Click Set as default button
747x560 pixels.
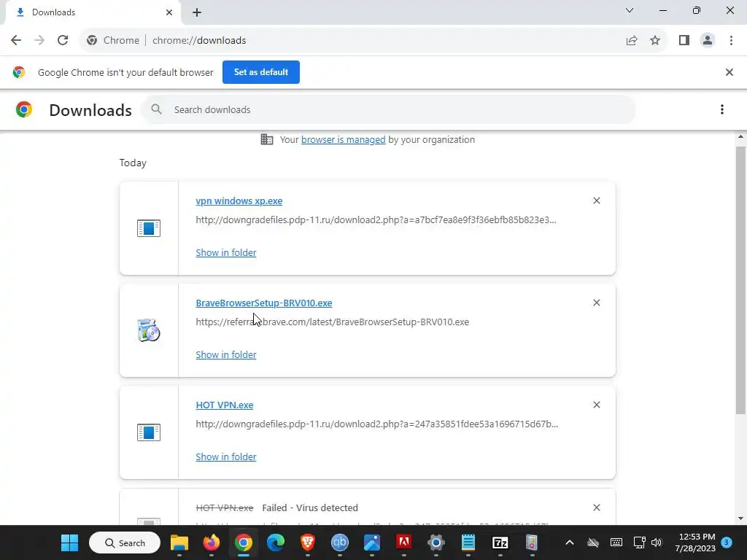pyautogui.click(x=261, y=72)
